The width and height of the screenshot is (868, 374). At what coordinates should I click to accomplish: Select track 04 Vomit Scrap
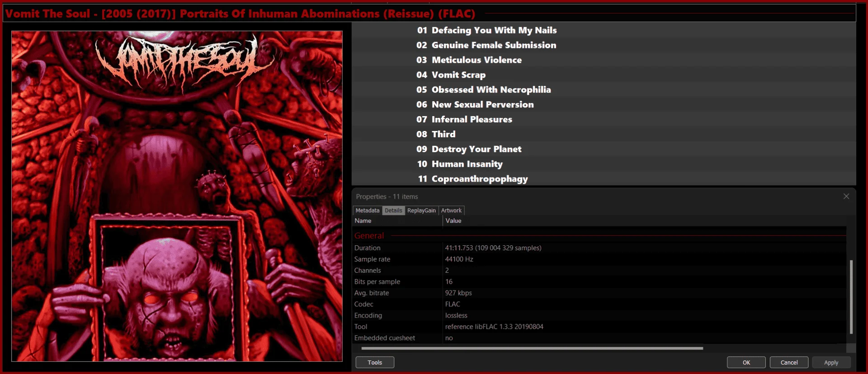click(x=604, y=75)
